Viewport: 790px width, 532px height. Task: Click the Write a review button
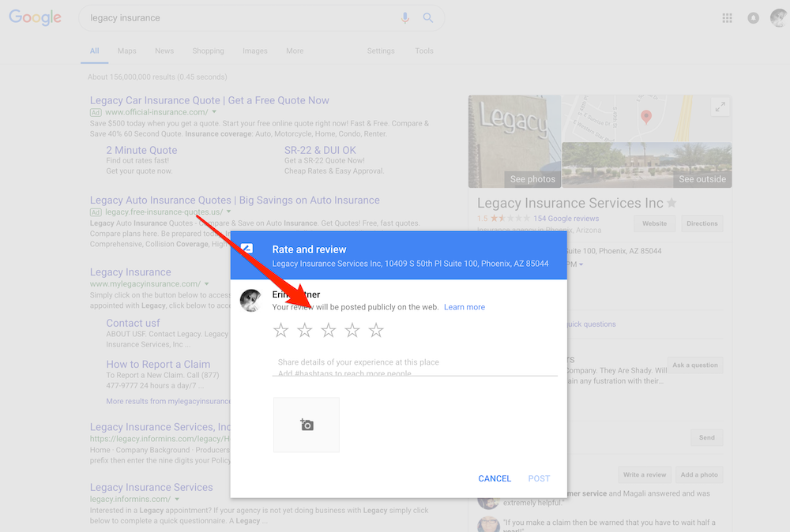coord(645,474)
